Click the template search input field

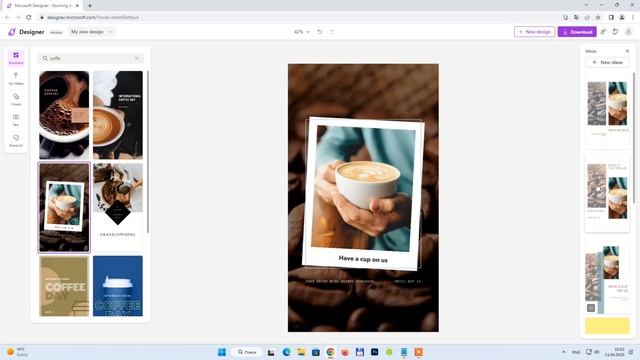tap(91, 58)
